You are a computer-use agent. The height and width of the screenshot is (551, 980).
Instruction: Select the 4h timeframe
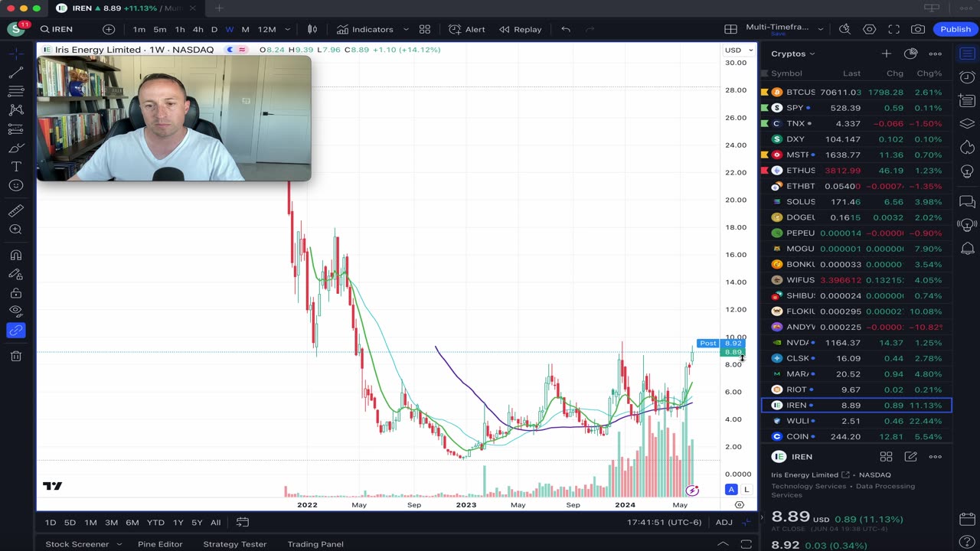pyautogui.click(x=198, y=29)
